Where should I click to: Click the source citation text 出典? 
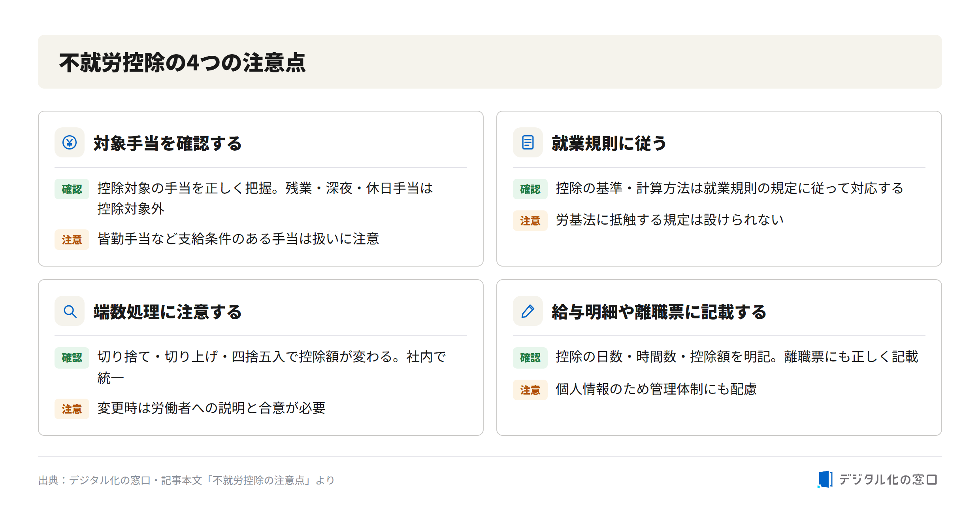click(x=187, y=480)
